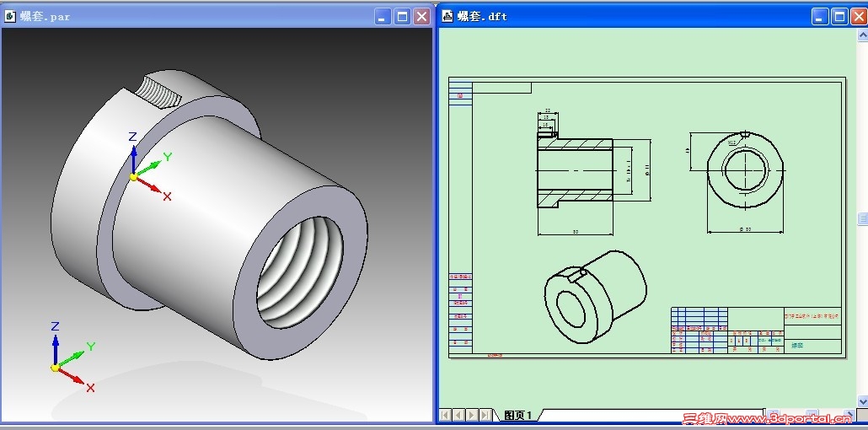Jump to the last sheet with the navigation arrow
868x430 pixels.
pyautogui.click(x=485, y=415)
